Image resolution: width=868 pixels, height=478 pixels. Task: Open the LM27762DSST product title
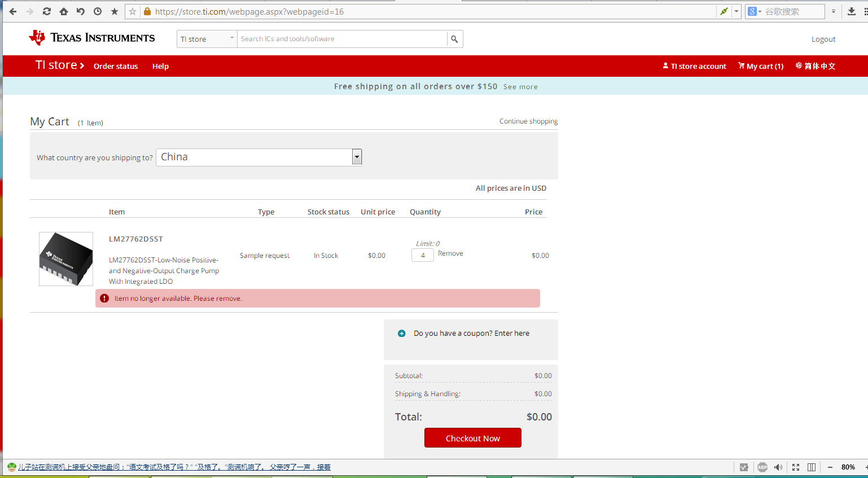(x=136, y=239)
